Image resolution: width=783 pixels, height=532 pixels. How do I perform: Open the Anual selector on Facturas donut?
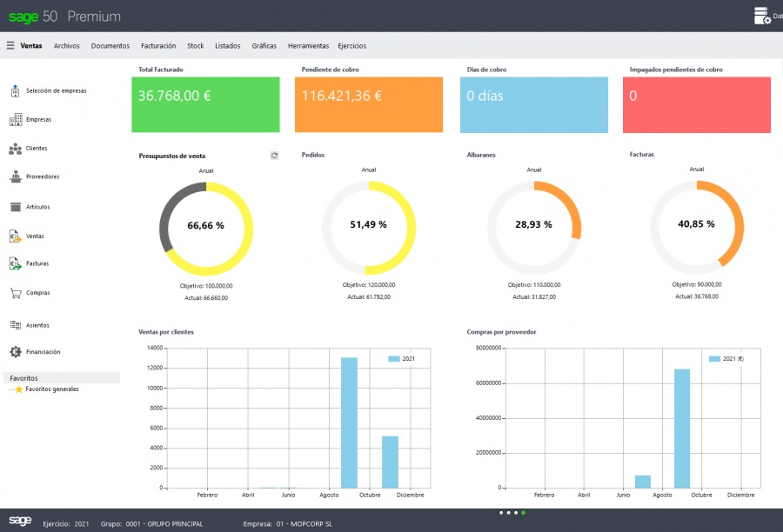(x=696, y=170)
